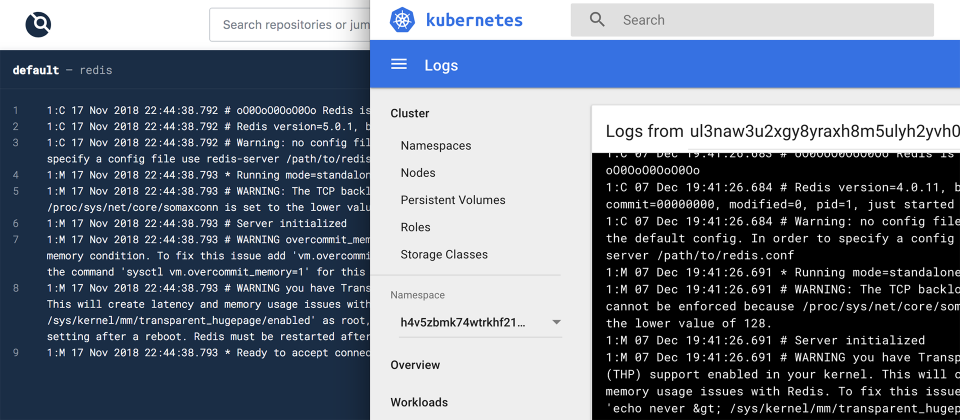960x420 pixels.
Task: Click the 'Ready to accept connec' log line
Action: [x=208, y=353]
